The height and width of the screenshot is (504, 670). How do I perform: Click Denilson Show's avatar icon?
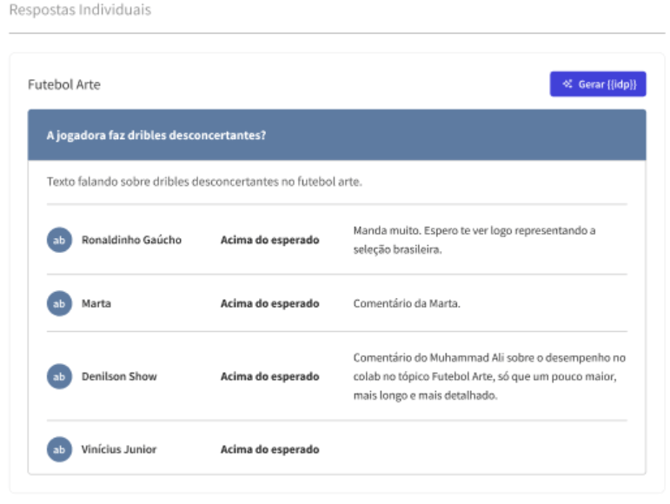point(59,376)
